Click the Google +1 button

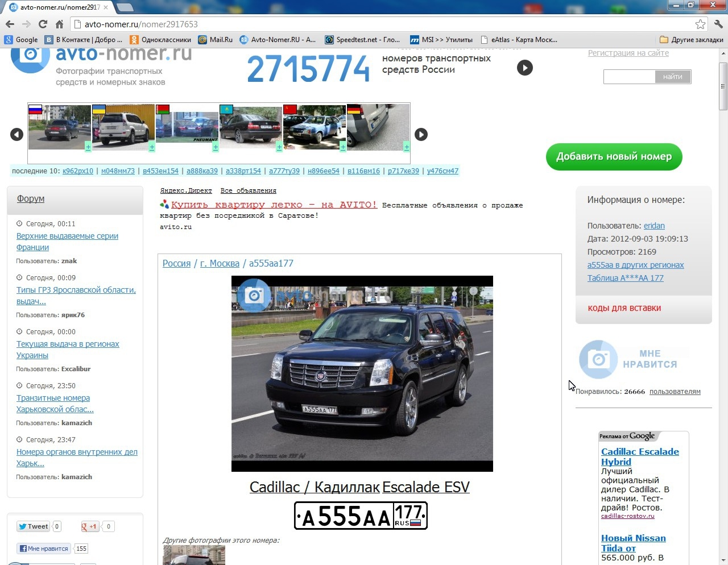pos(90,526)
